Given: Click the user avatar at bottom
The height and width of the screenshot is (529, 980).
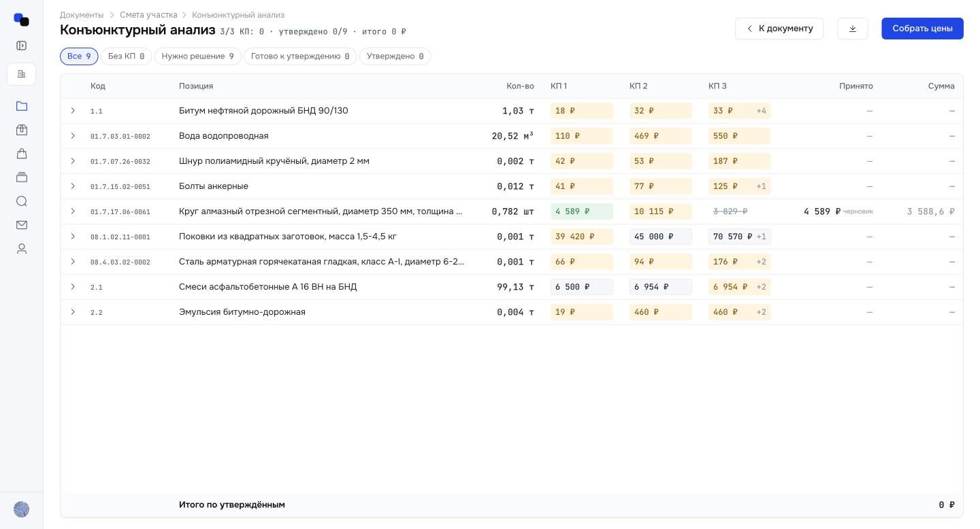Looking at the screenshot, I should (x=22, y=509).
